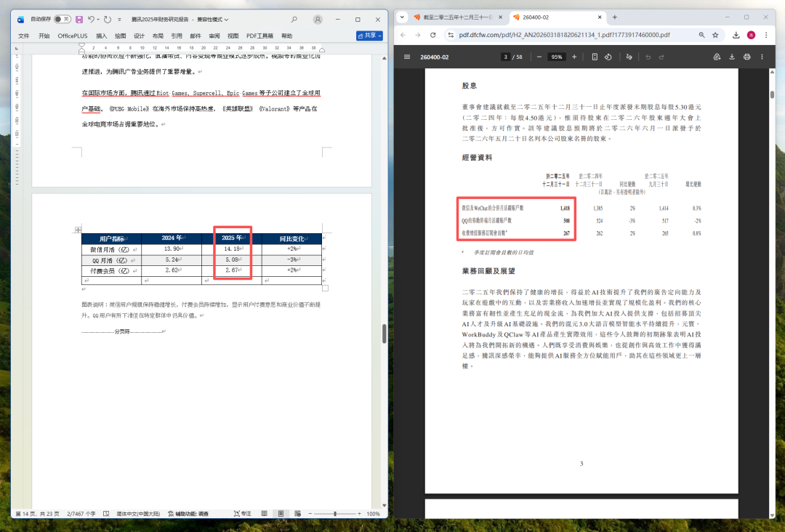The image size is (785, 532).
Task: Switch Word to web layout view
Action: click(x=297, y=514)
